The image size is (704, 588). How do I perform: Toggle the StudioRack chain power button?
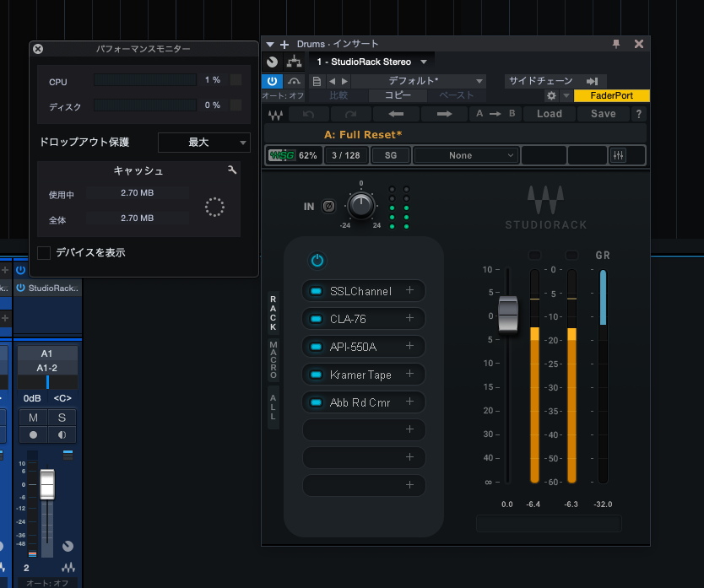coord(317,261)
